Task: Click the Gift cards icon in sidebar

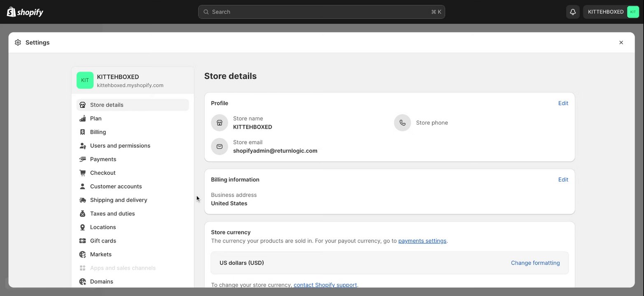Action: tap(83, 240)
